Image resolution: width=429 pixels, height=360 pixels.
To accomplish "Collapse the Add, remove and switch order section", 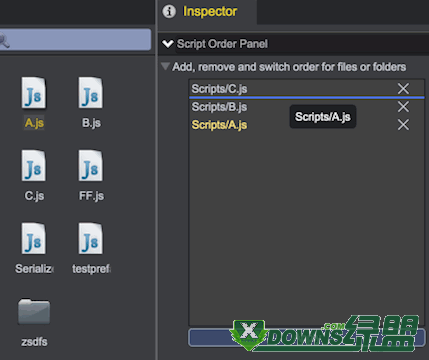I will click(x=165, y=66).
